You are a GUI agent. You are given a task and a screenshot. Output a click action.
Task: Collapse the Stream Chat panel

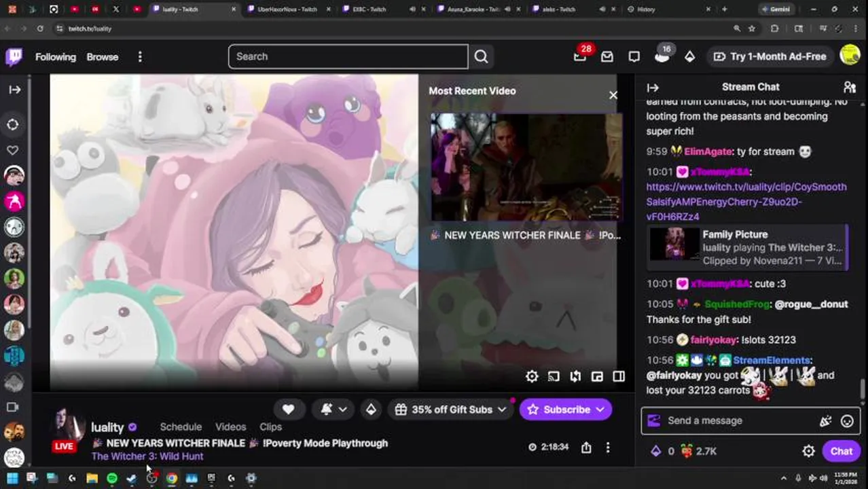[x=653, y=88]
